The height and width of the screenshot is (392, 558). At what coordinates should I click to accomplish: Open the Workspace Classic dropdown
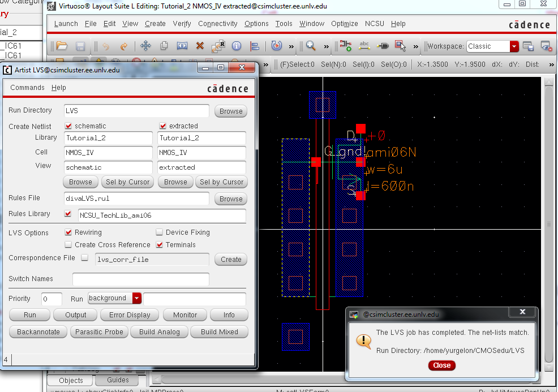point(514,46)
